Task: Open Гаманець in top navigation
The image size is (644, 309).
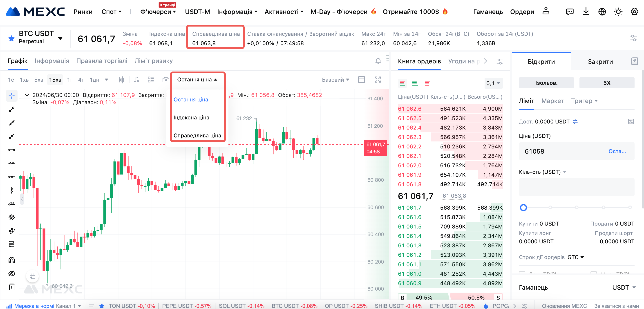Action: pos(488,12)
